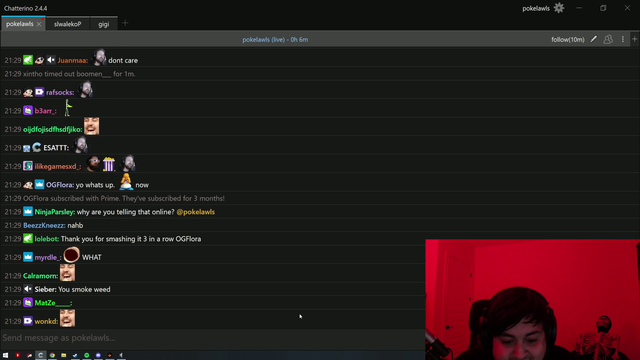Click the megaphone badge next to Juanmaa

click(51, 60)
